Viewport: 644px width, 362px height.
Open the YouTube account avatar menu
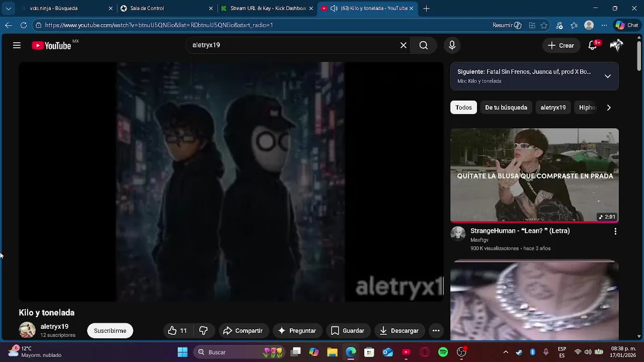pyautogui.click(x=616, y=45)
